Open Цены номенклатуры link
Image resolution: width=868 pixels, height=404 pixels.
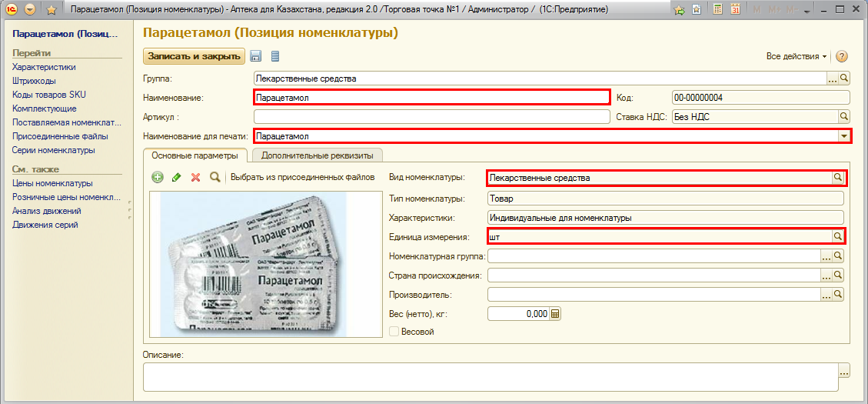point(52,183)
